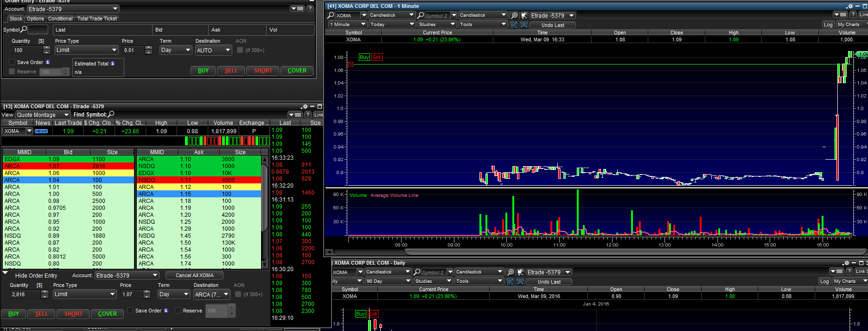Image resolution: width=868 pixels, height=331 pixels.
Task: Click the Symbol input field in Order Entry
Action: [x=38, y=30]
